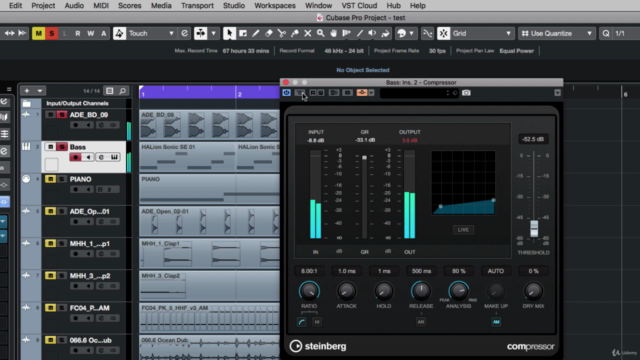This screenshot has height=360, width=640.
Task: Click the track list layout square icon
Action: (110, 91)
